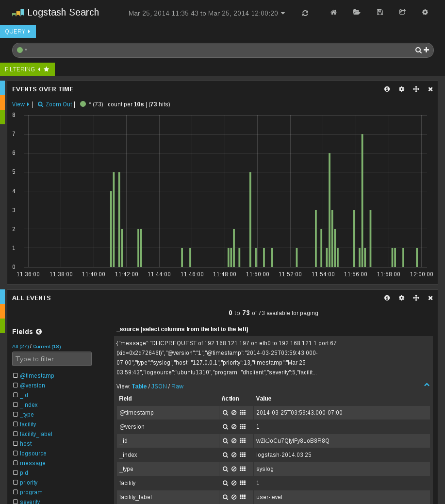
Task: Show info for Events Over Time panel
Action: 387,89
